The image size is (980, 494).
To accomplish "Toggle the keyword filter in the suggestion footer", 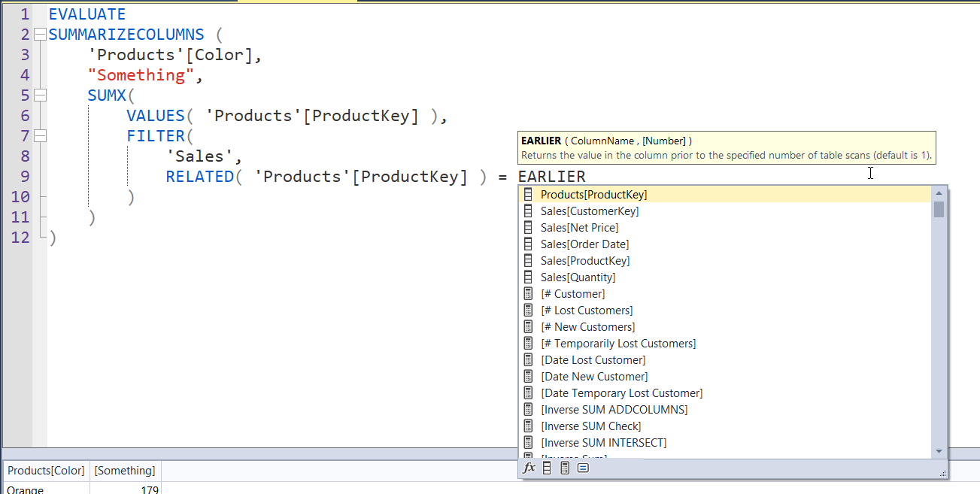I will click(581, 467).
